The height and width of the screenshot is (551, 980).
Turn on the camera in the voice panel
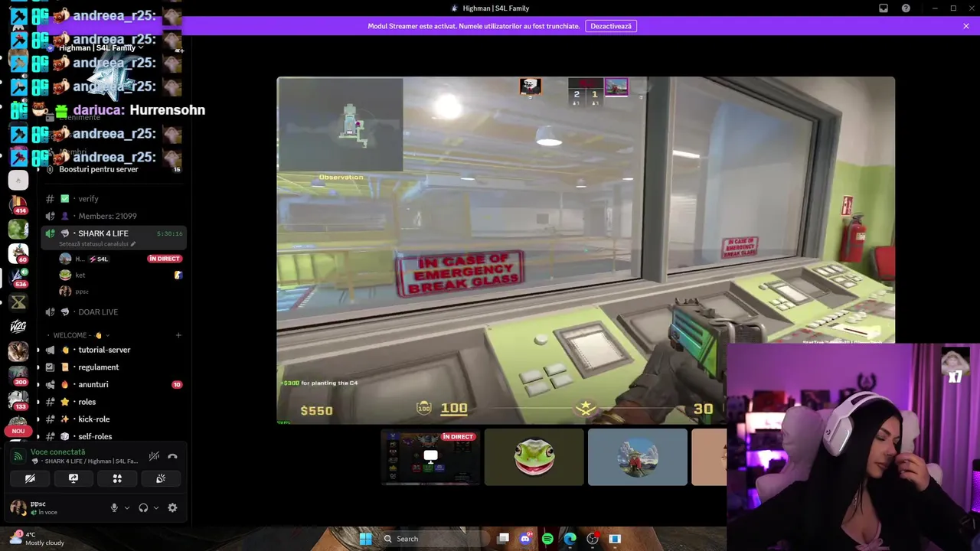coord(30,478)
